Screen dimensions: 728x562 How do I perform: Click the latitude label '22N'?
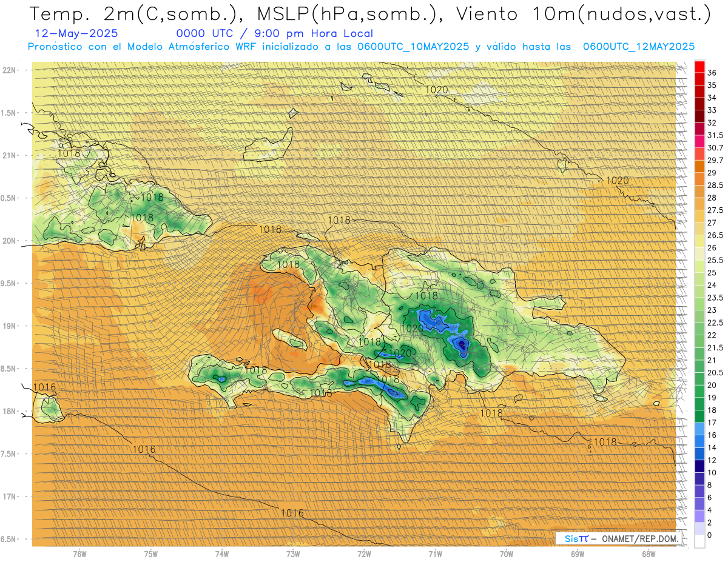click(10, 70)
